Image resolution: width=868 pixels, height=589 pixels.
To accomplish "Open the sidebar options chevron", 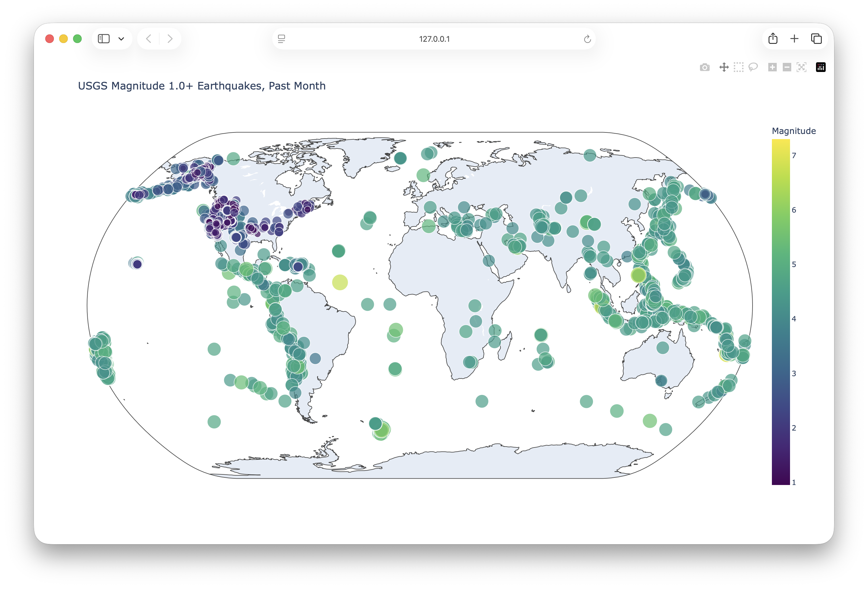I will (122, 38).
